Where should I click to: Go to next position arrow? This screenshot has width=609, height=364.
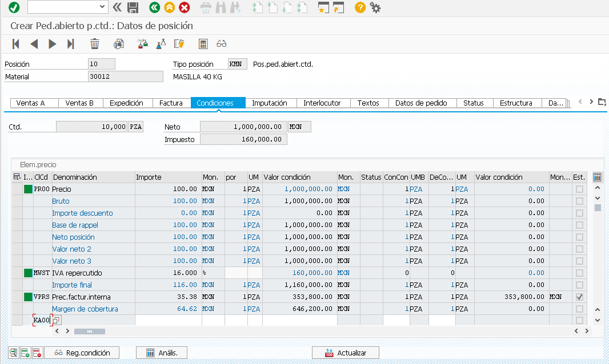53,44
